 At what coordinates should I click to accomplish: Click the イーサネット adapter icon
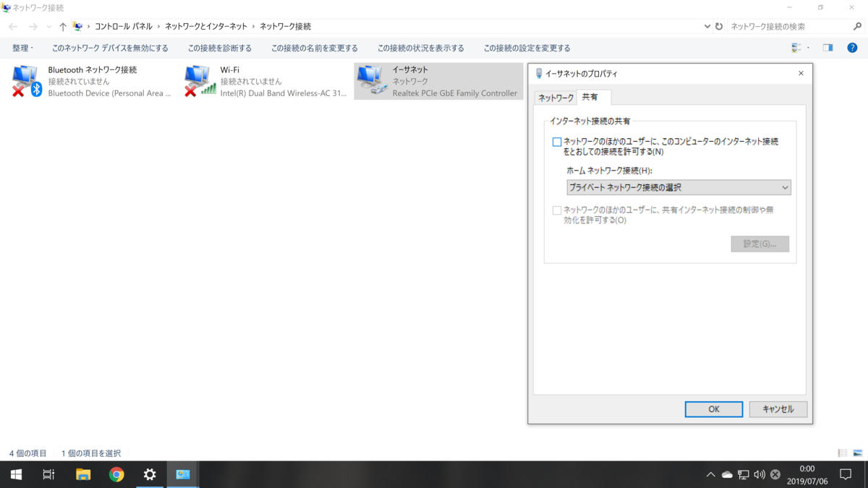point(370,80)
